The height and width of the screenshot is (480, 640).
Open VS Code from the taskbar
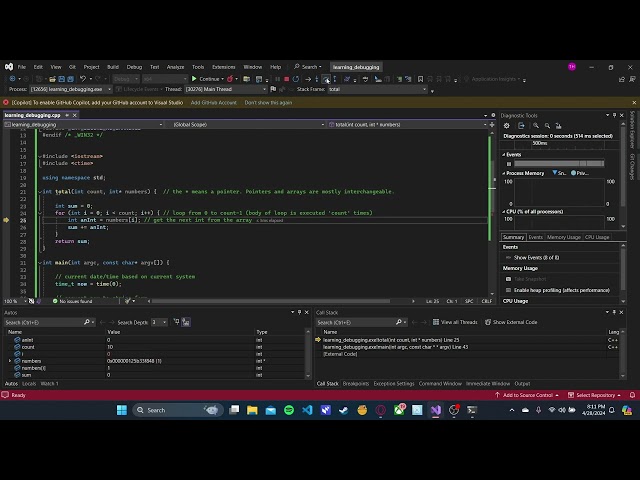(x=307, y=410)
